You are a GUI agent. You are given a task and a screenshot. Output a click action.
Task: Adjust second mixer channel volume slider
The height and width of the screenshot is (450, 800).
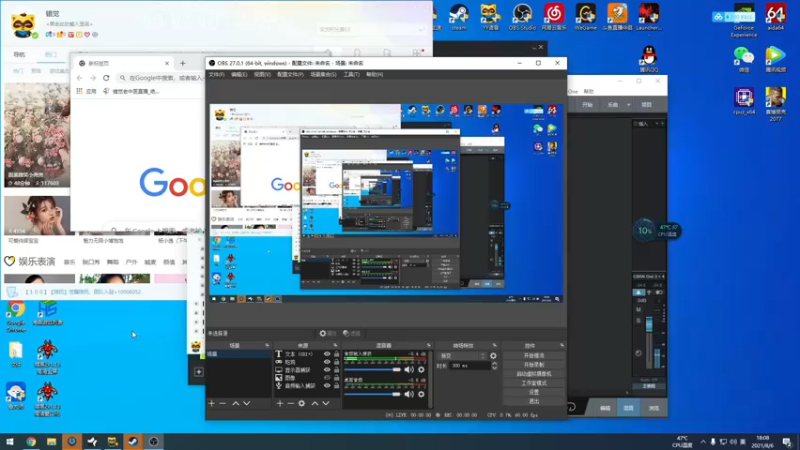(372, 394)
